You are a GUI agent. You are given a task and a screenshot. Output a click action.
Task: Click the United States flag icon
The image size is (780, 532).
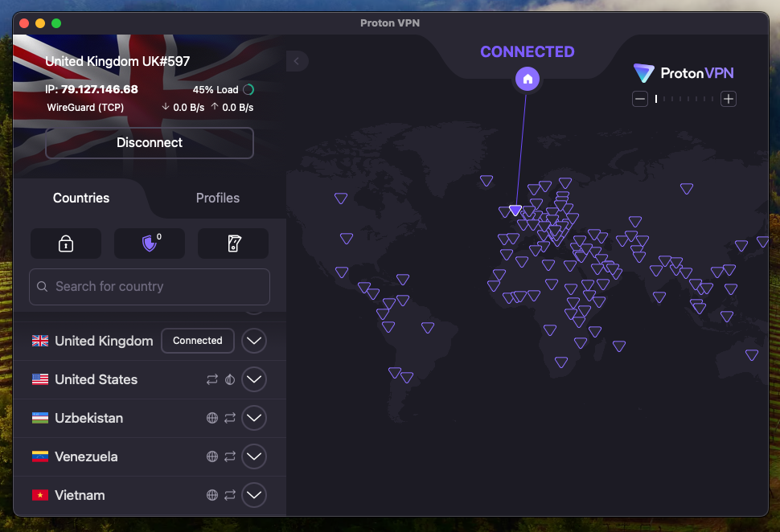(x=40, y=379)
